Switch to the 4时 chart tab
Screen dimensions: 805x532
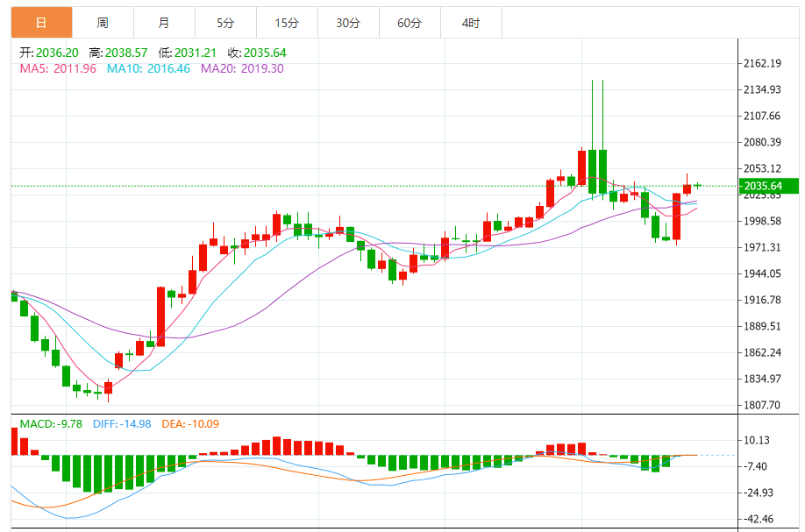[x=471, y=23]
